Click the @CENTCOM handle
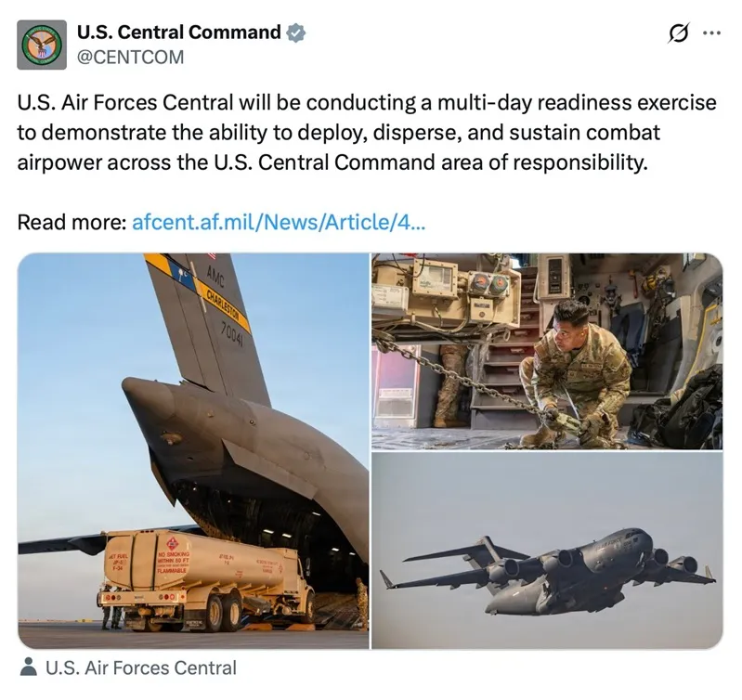Screen dimensions: 742x700 131,58
